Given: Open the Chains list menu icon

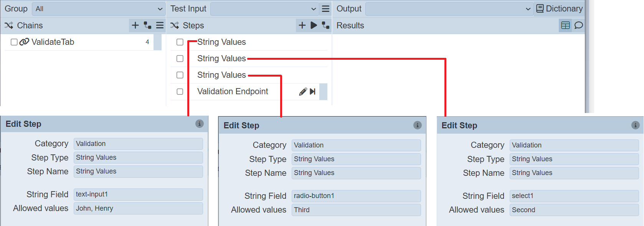Looking at the screenshot, I should [160, 25].
